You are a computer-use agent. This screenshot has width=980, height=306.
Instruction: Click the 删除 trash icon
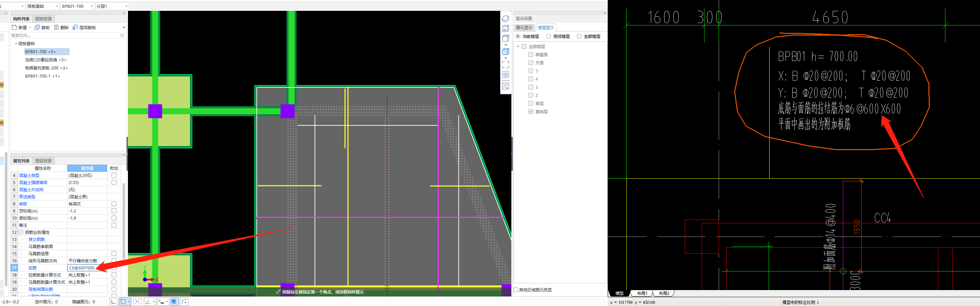56,27
